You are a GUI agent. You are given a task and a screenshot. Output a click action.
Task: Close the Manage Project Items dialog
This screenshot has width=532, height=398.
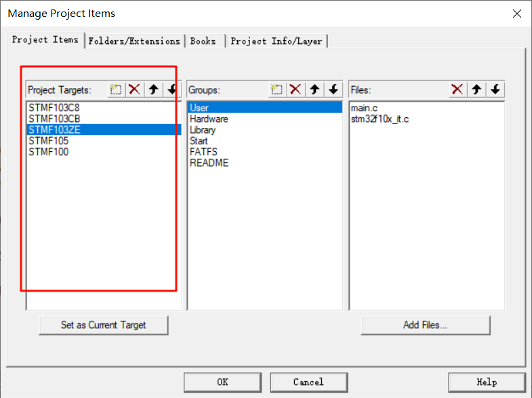516,14
